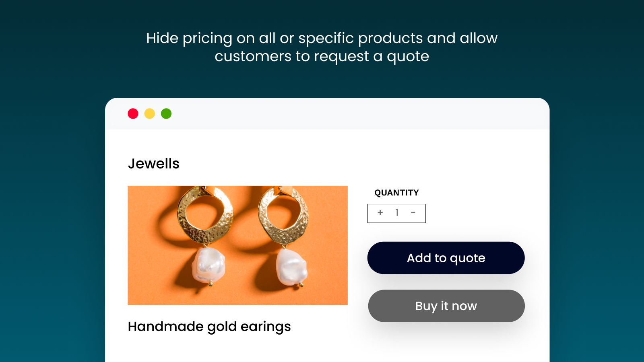Select the quantity value 1
This screenshot has width=644, height=362.
(x=397, y=213)
